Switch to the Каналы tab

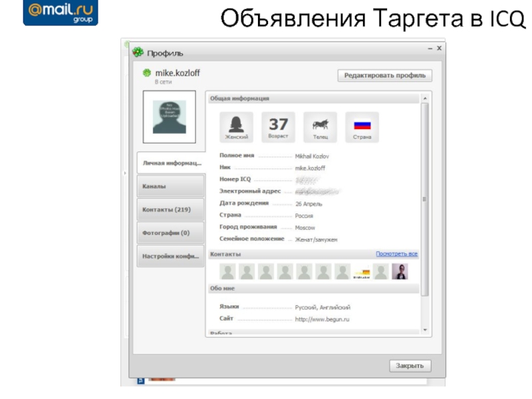point(171,186)
